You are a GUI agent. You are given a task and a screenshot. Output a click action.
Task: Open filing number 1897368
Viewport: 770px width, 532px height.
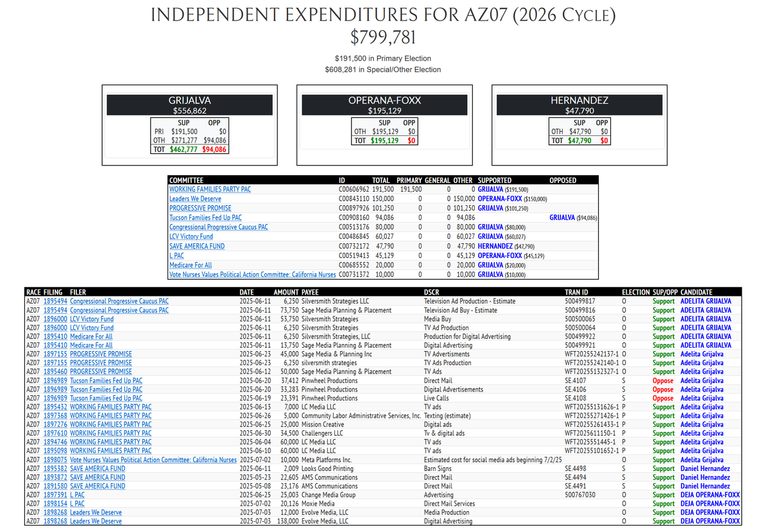(55, 416)
